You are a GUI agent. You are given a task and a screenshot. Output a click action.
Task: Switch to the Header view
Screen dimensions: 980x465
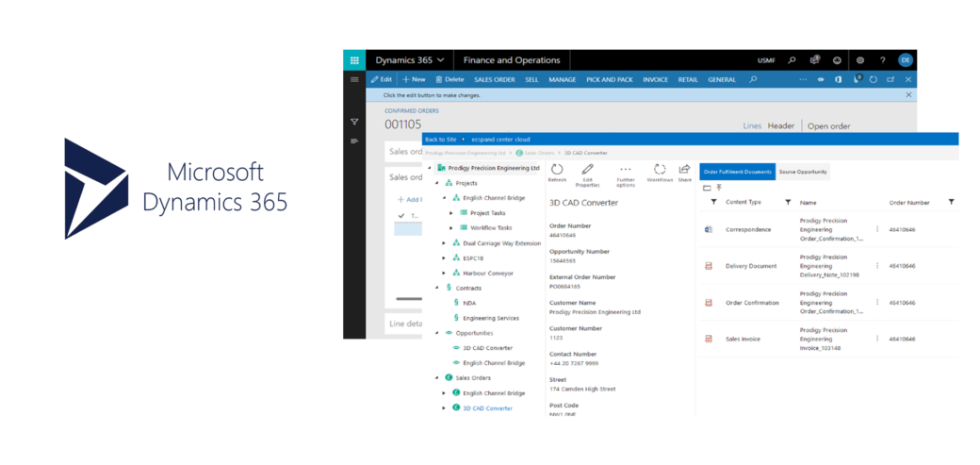[x=780, y=125]
